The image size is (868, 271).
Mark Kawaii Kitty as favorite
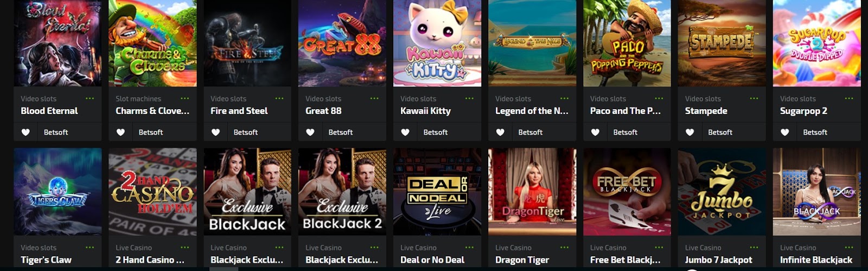pos(405,132)
